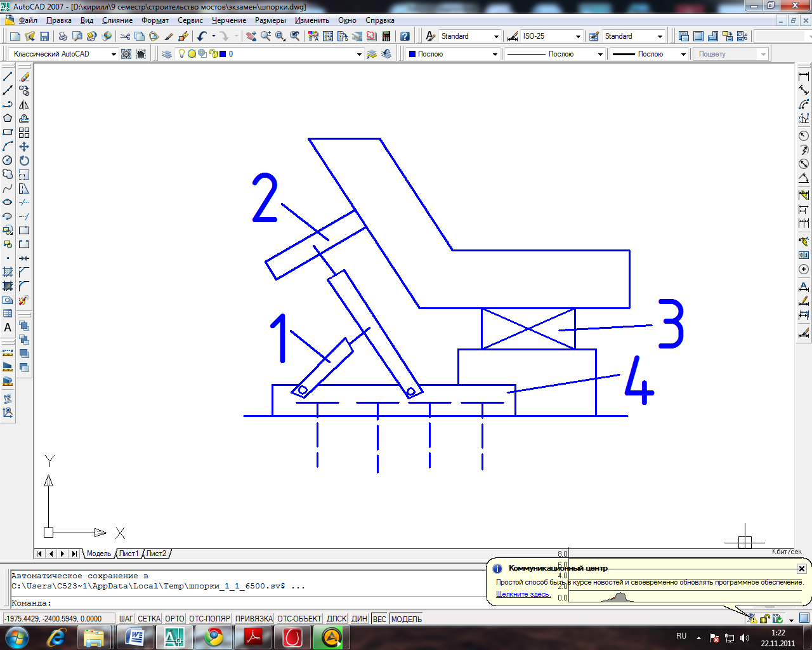Open the Черчение menu
The height and width of the screenshot is (650, 812).
tap(229, 20)
